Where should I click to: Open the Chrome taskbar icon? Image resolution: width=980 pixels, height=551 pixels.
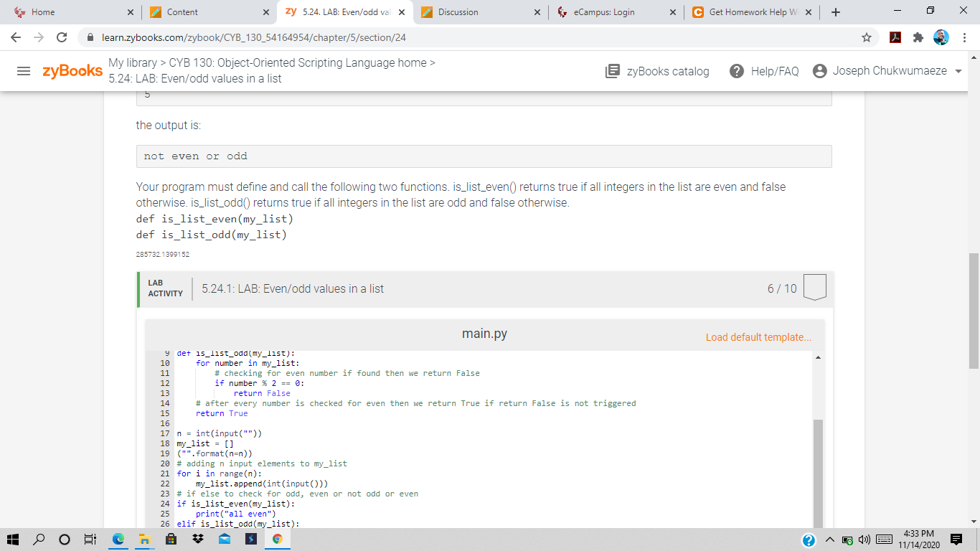tap(277, 540)
